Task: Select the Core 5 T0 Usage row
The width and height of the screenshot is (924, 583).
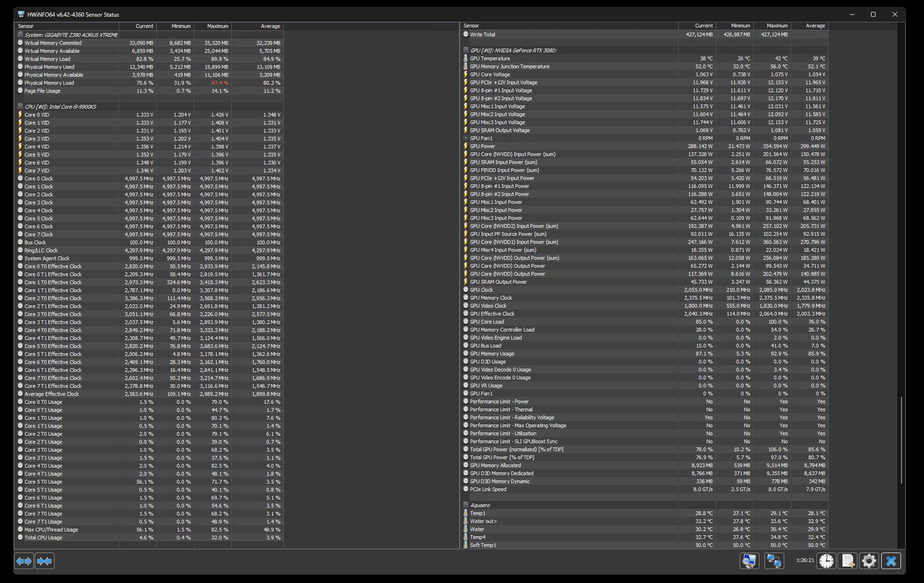Action: pos(149,481)
